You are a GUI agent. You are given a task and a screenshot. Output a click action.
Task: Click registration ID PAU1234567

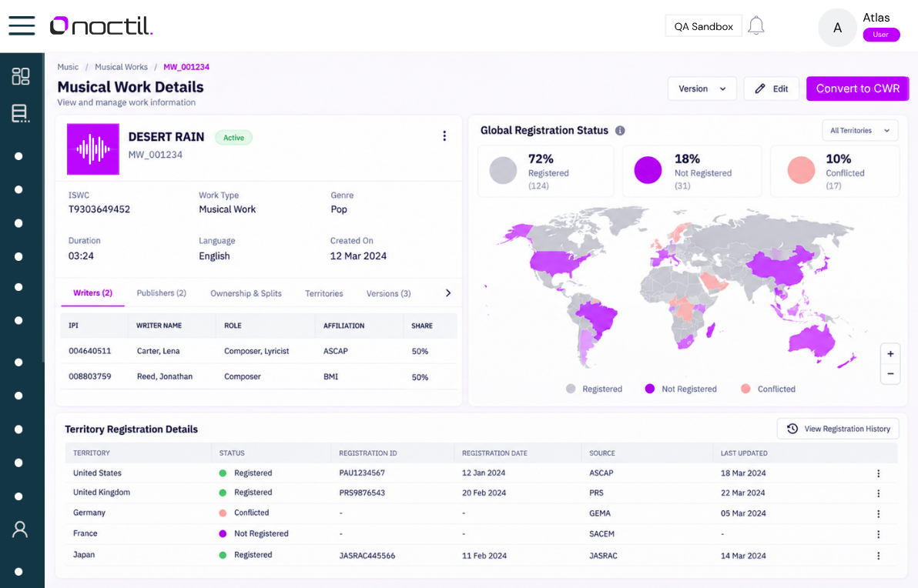click(x=362, y=473)
